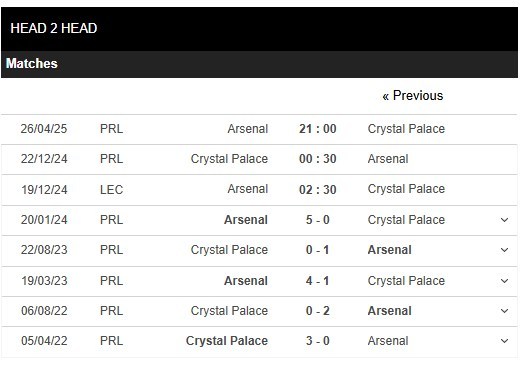Viewport: 527px width, 366px height.
Task: Go to « Previous matches
Action: [413, 96]
